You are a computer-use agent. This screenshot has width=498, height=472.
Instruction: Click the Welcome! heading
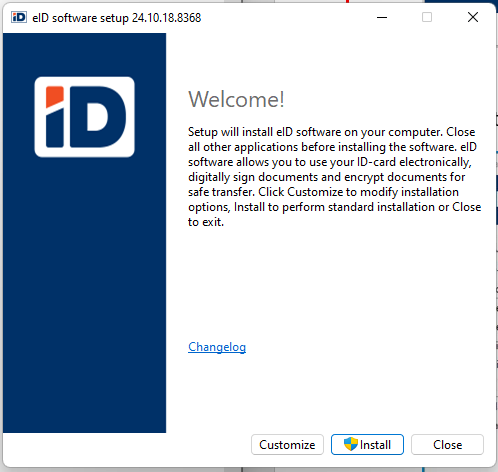[236, 99]
